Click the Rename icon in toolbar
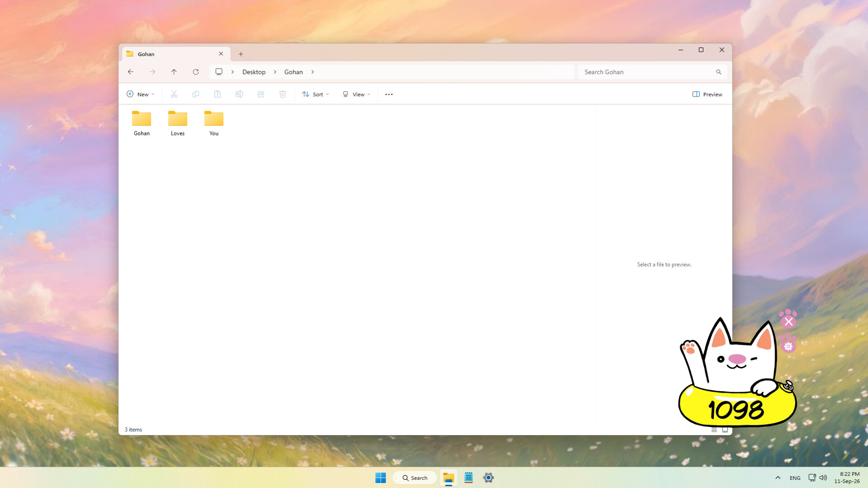Viewport: 868px width, 488px height. (x=239, y=94)
